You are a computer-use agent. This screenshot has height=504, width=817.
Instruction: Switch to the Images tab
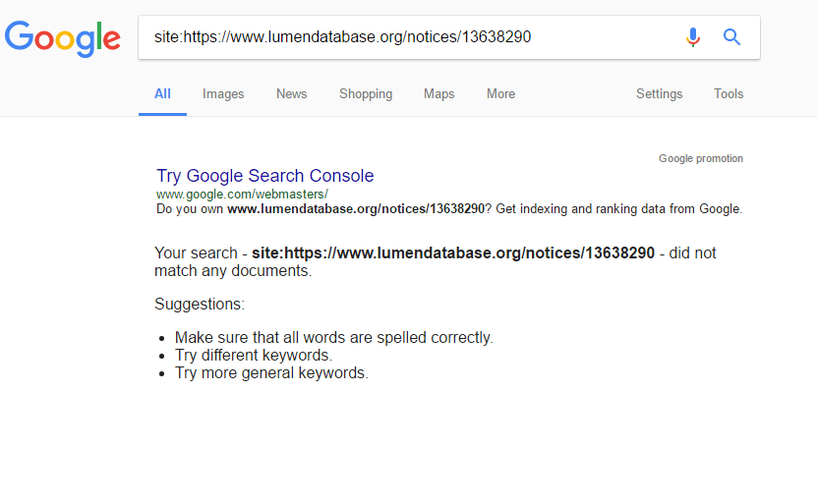tap(223, 93)
